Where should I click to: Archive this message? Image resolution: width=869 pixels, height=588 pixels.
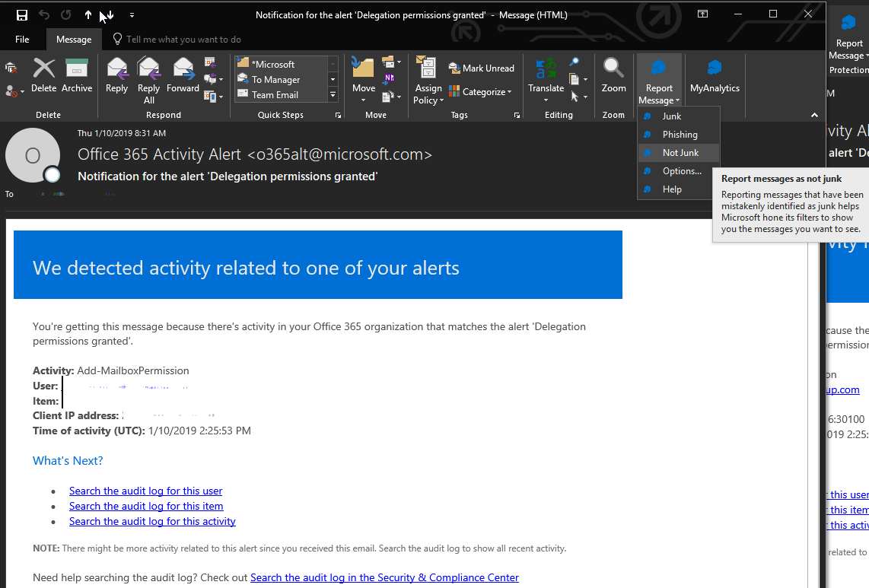77,76
